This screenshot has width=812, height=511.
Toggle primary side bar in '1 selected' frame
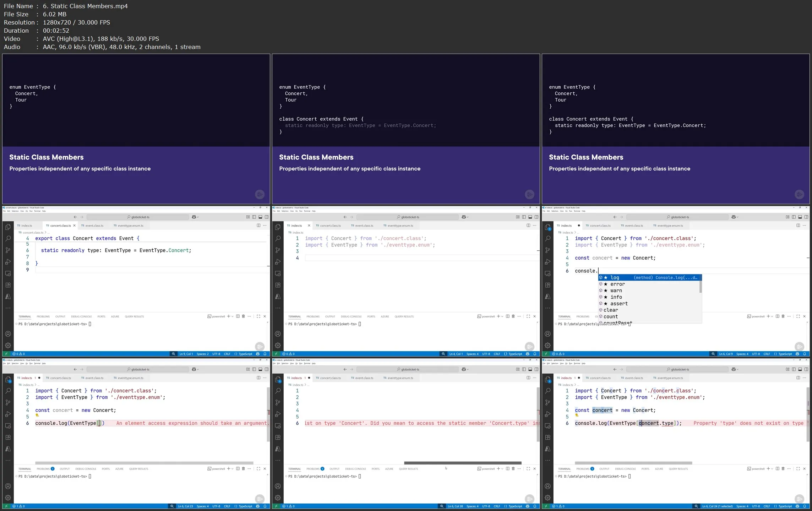coord(794,369)
